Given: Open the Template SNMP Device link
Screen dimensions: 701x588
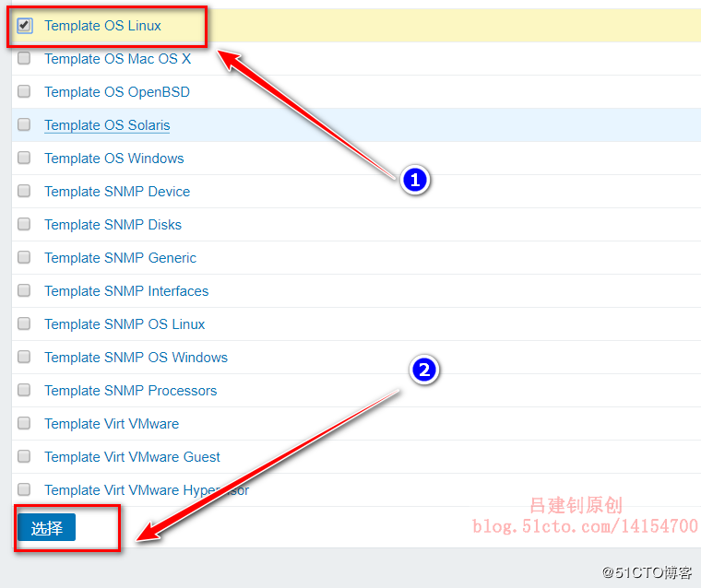Looking at the screenshot, I should click(117, 191).
